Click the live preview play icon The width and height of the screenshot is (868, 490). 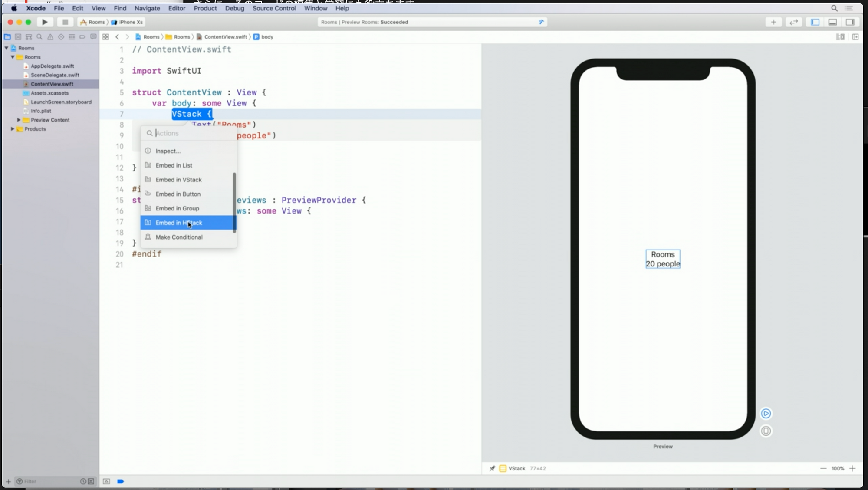point(766,414)
